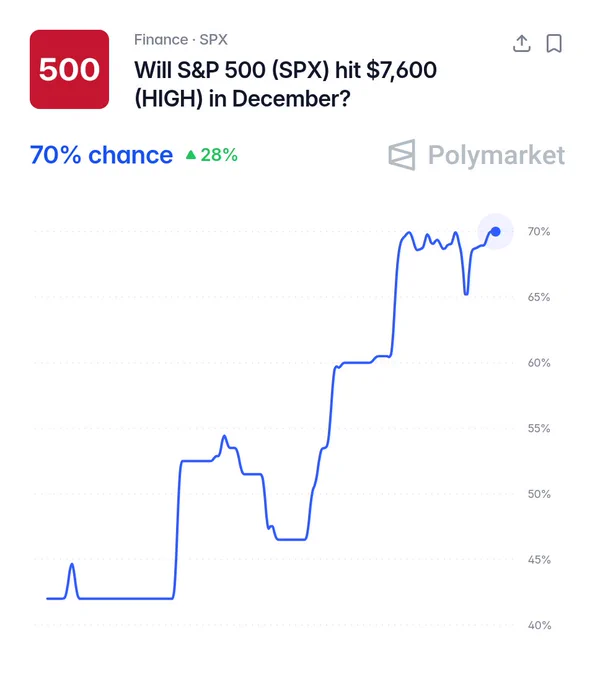Bookmark this market with the bookmark icon
Viewport: 595px width, 680px height.
[x=554, y=43]
